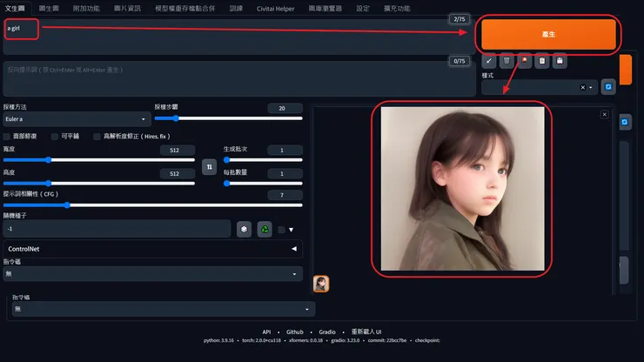Adjust the 每批數量 batch size slider
The height and width of the screenshot is (362, 644).
click(x=263, y=184)
